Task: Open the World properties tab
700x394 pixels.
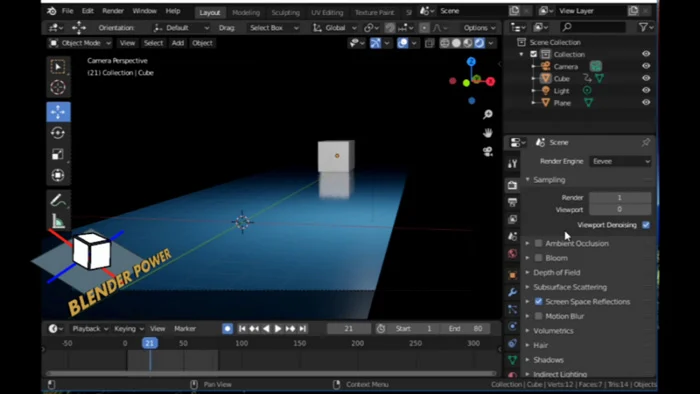Action: [512, 253]
